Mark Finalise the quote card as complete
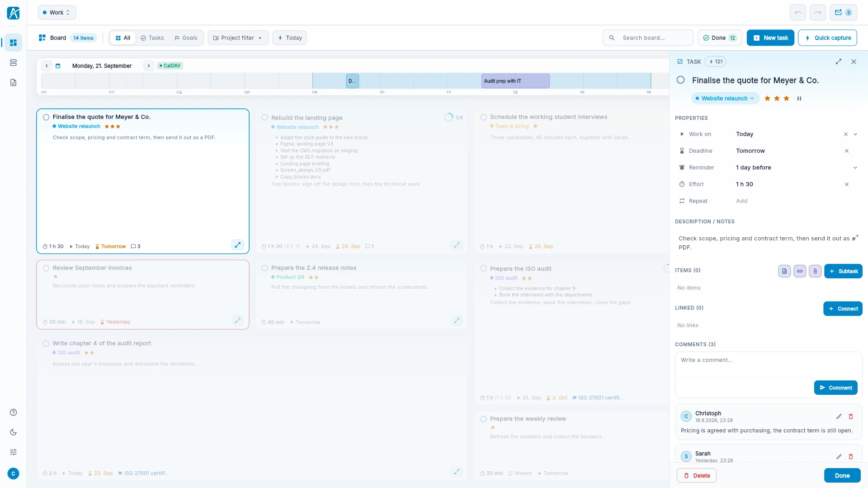 pos(46,117)
